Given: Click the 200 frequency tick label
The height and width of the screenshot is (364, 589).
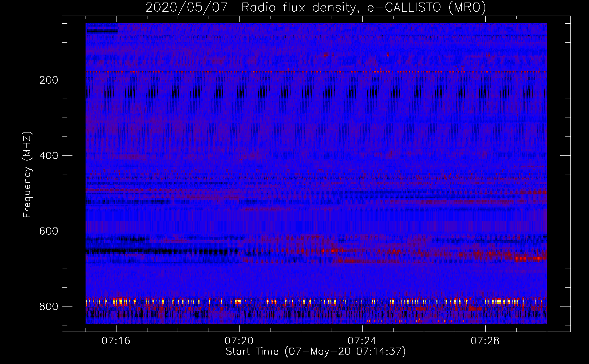Looking at the screenshot, I should [49, 80].
